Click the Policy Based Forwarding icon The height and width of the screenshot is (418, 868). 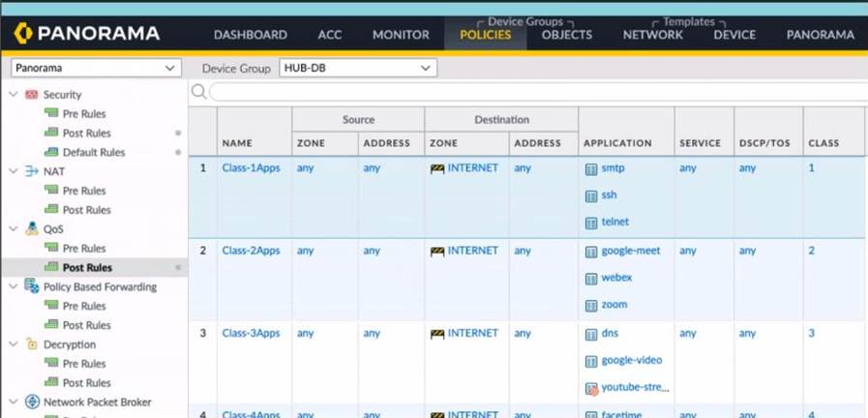[x=31, y=287]
